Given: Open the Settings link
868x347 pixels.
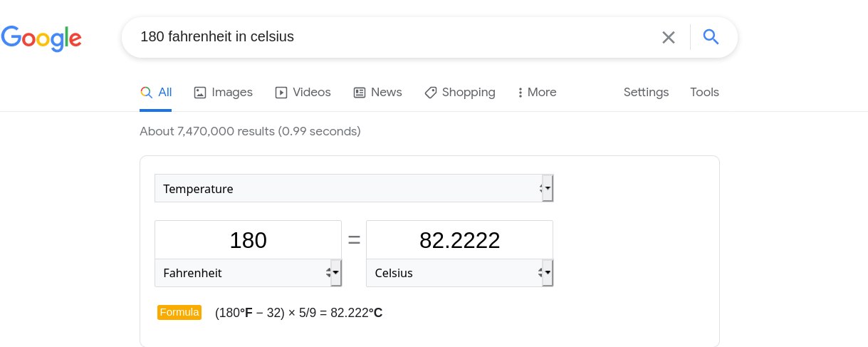Looking at the screenshot, I should 646,92.
